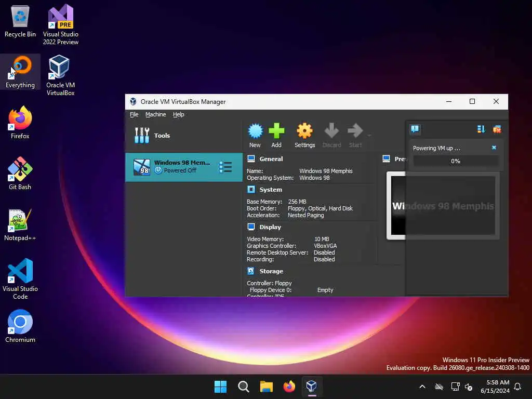
Task: Select the Windows 98 Memphis VM entry
Action: click(x=183, y=167)
